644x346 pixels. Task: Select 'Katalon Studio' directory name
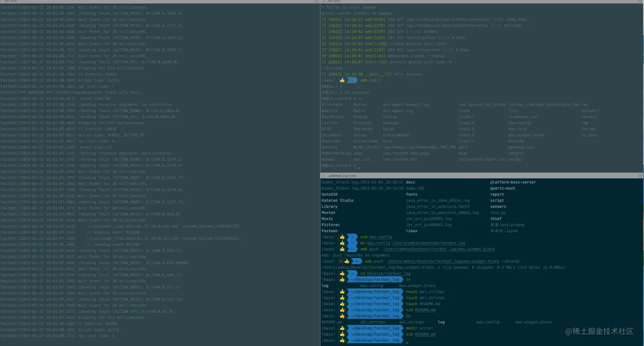pyautogui.click(x=337, y=200)
